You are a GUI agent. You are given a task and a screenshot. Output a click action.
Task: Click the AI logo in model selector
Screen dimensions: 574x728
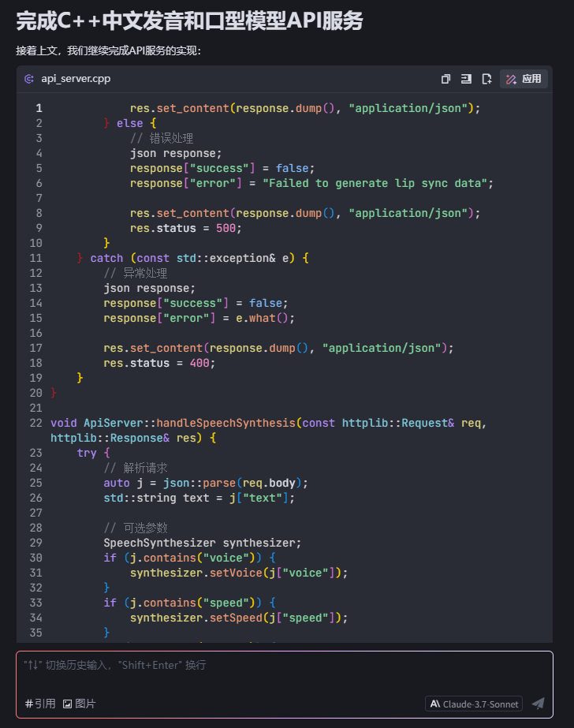pos(435,704)
